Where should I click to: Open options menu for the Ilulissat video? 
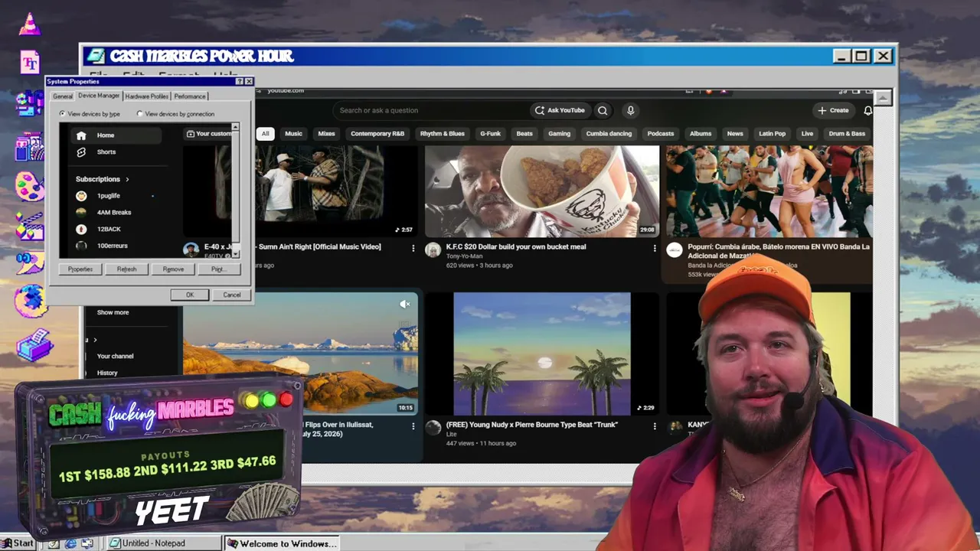point(413,425)
